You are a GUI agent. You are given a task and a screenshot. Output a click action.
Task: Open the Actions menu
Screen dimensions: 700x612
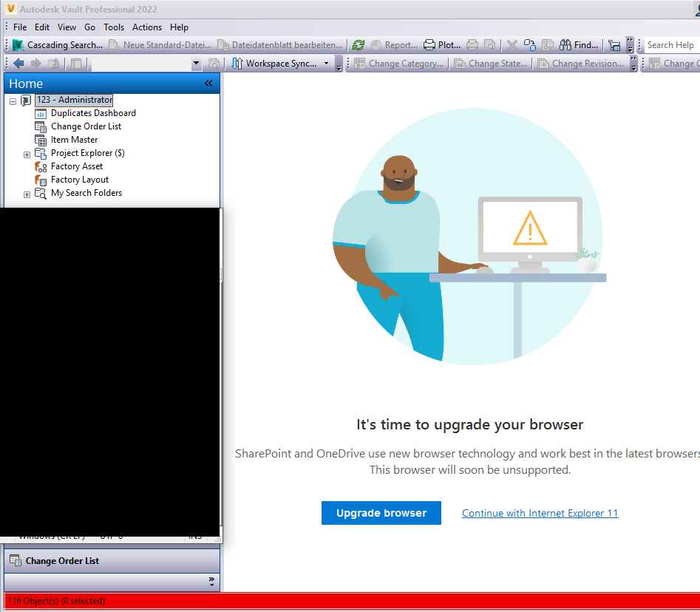click(146, 27)
